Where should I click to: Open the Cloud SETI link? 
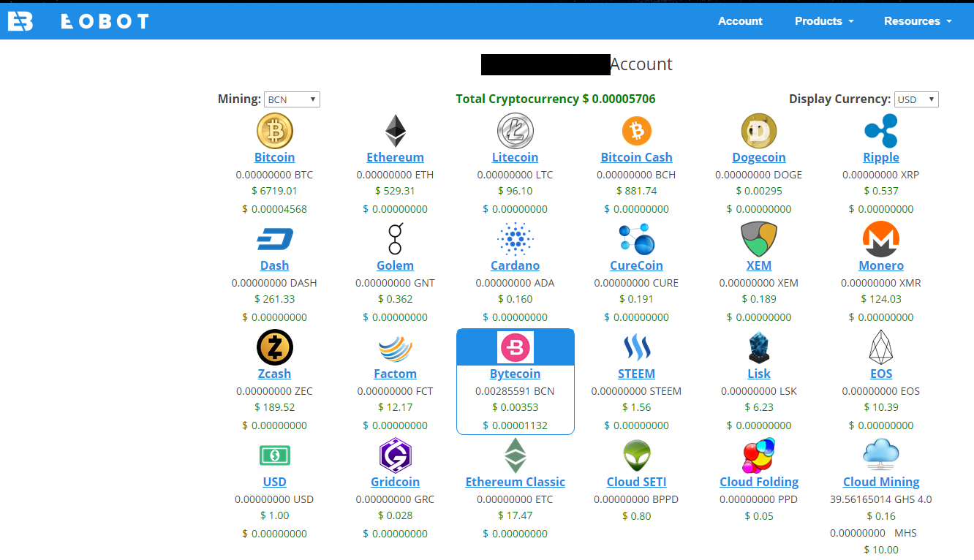click(637, 482)
